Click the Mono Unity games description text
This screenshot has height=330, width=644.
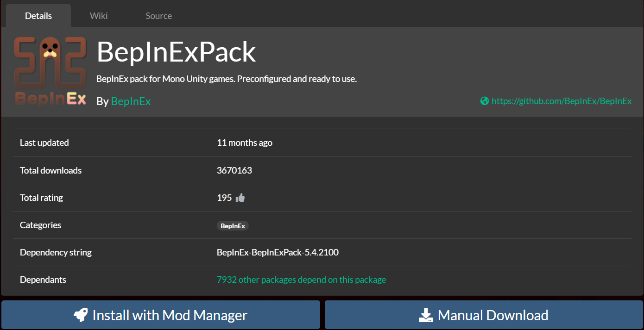(226, 79)
